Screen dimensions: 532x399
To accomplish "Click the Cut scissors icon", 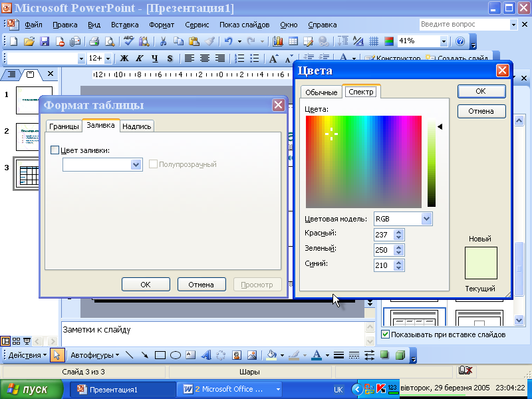I will coord(163,41).
